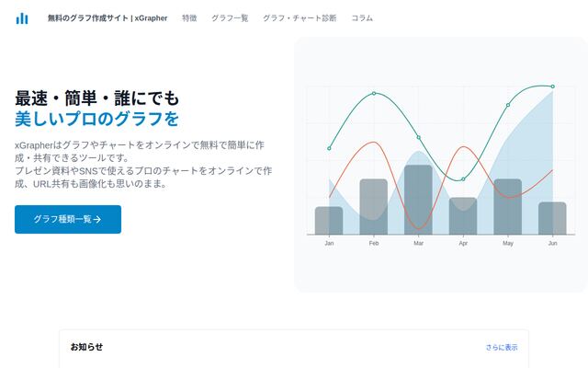Click the Feb axis label on chart
Screen dimensions: 588x368
374,243
